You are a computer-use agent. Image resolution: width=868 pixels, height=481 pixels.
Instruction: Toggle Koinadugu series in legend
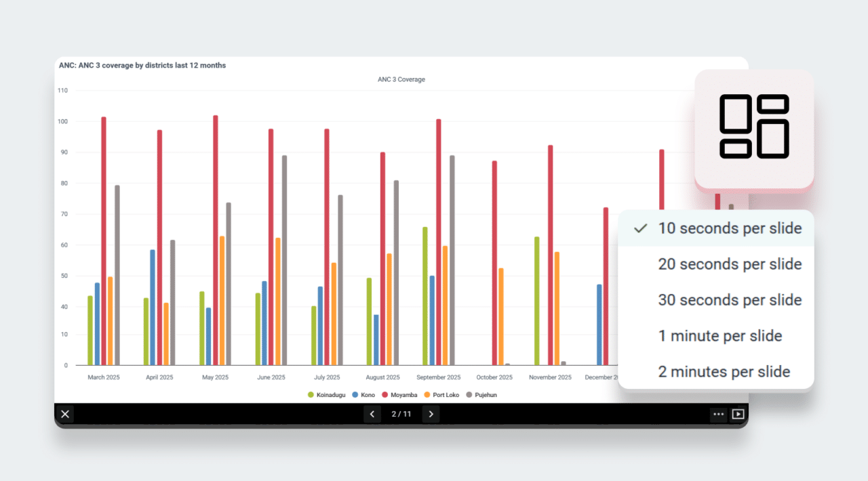pyautogui.click(x=328, y=395)
